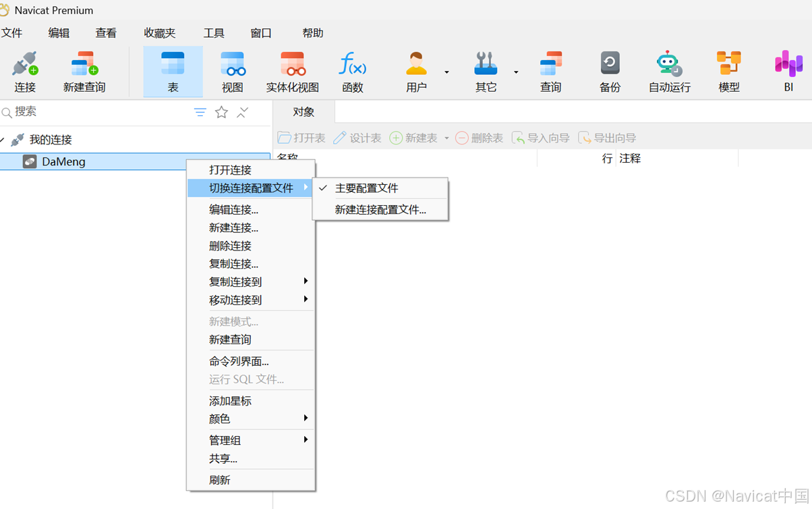812x509 pixels.
Task: Open the 文件 menu
Action: click(11, 33)
